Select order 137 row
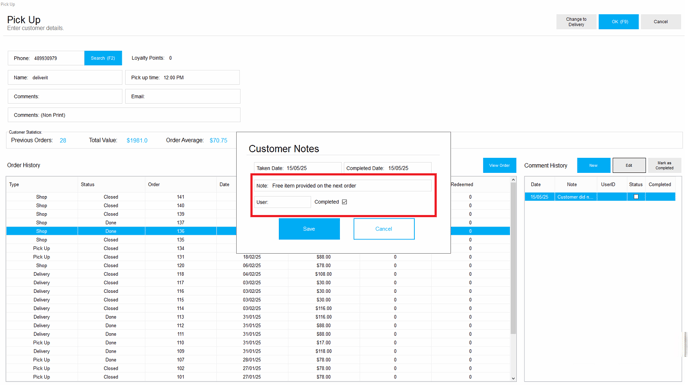The height and width of the screenshot is (387, 688). (258, 222)
